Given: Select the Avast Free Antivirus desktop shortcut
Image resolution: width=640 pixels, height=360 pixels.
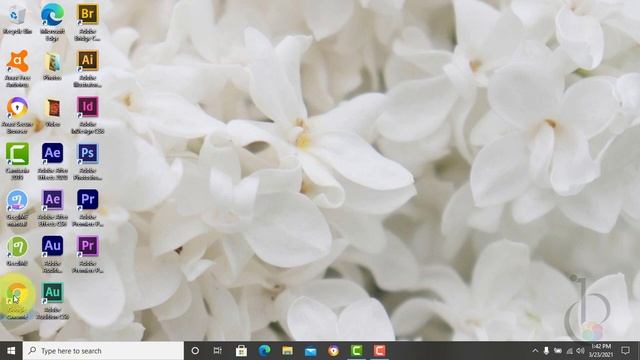Looking at the screenshot, I should (17, 68).
